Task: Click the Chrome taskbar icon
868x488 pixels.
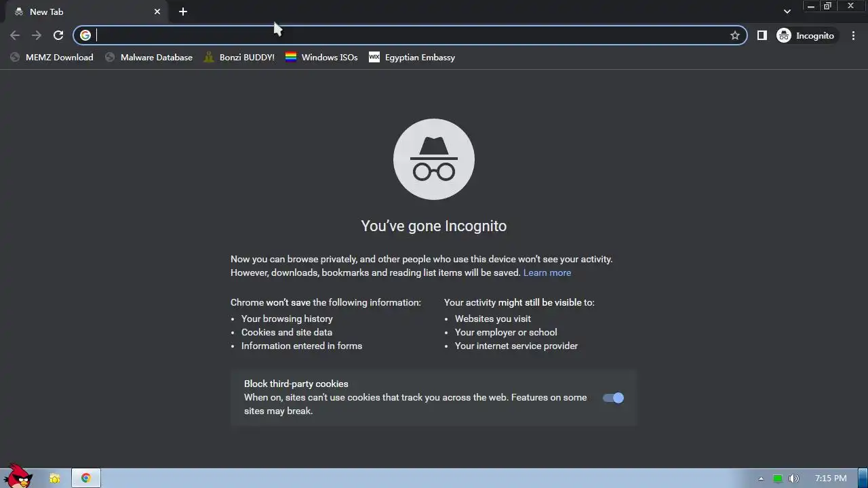Action: pyautogui.click(x=86, y=479)
